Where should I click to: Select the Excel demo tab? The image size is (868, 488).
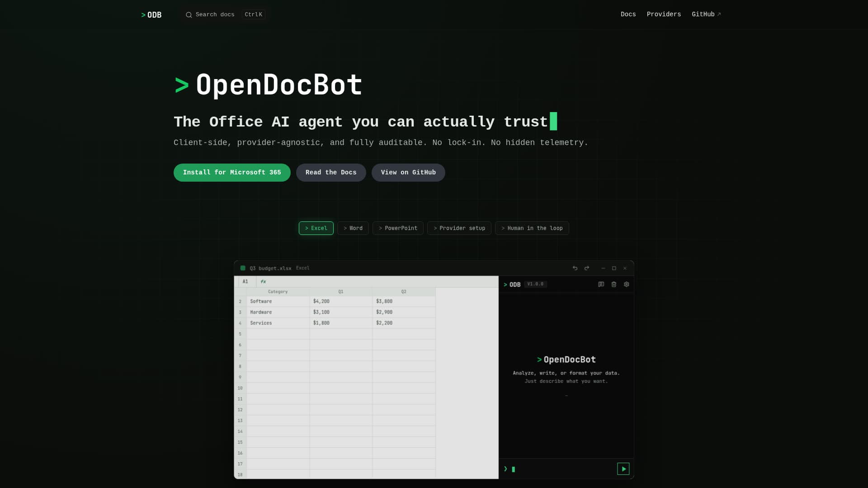click(316, 228)
